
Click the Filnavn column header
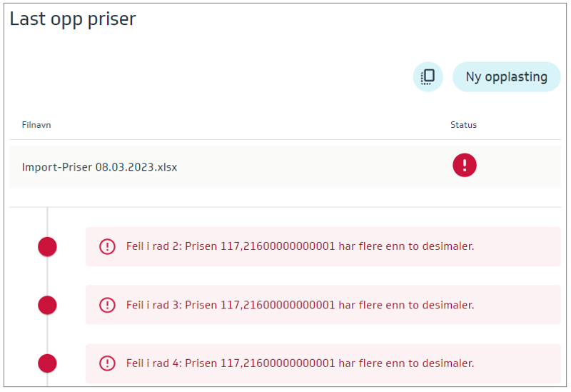click(36, 125)
